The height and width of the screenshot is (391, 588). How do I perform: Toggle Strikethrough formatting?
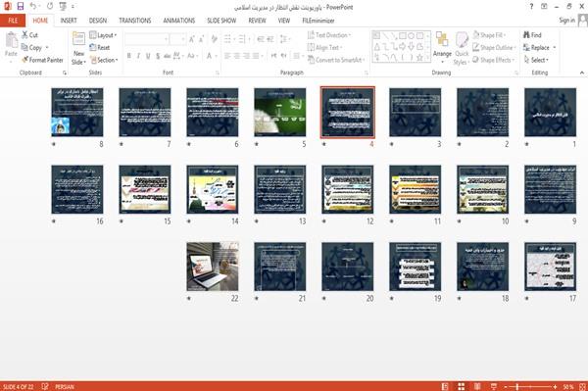(168, 56)
